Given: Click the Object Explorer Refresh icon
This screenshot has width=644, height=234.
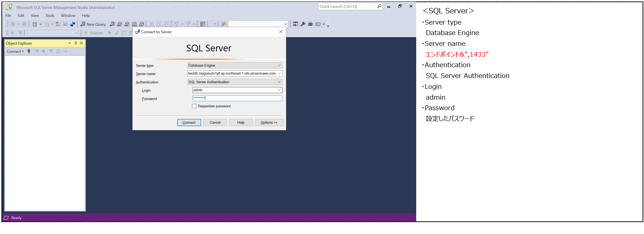Looking at the screenshot, I should [58, 51].
